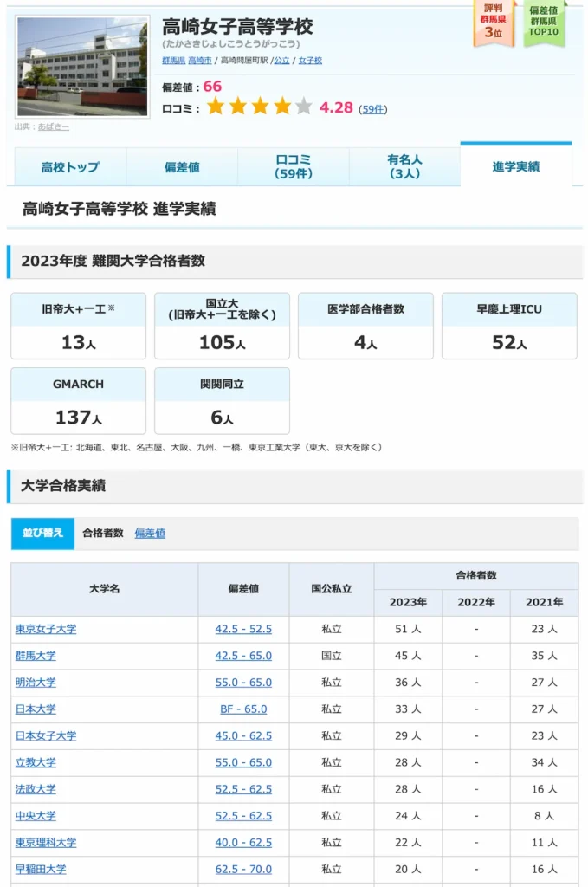Image resolution: width=588 pixels, height=887 pixels.
Task: Open the 59件 reviews count link
Action: (374, 109)
